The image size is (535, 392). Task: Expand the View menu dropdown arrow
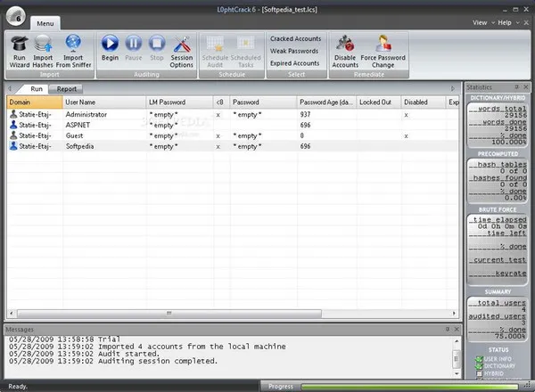493,22
